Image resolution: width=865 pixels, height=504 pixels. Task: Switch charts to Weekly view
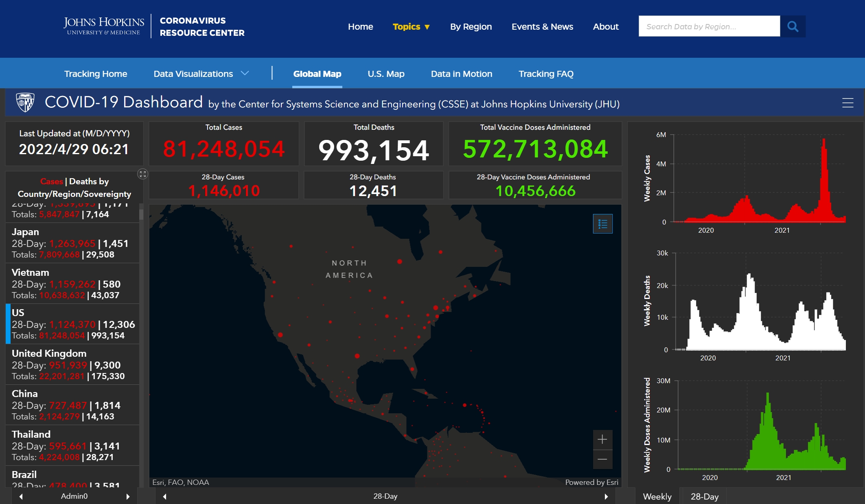(657, 496)
